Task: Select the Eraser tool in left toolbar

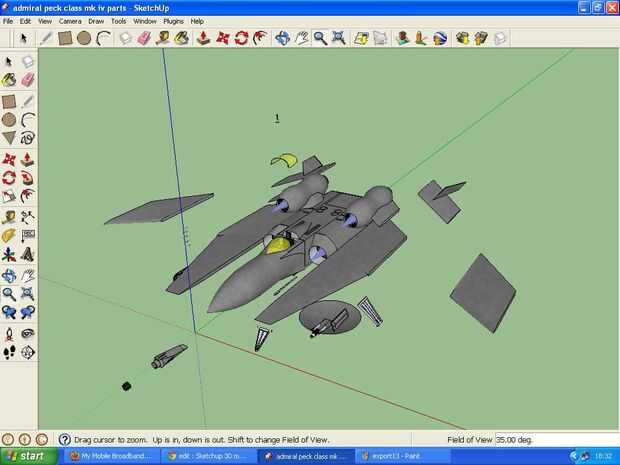Action: (x=27, y=80)
